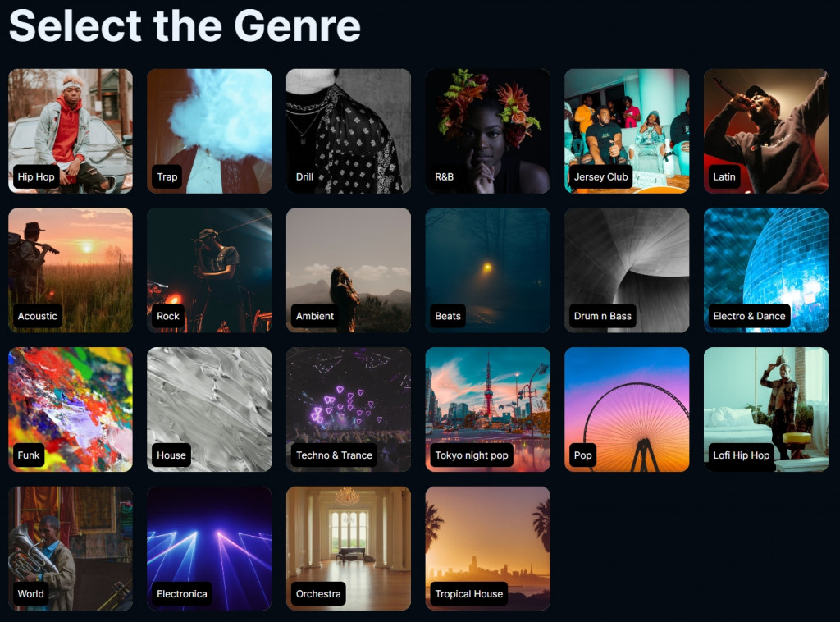Screen dimensions: 840x622
Task: Select the Electro & Dance disco ball tile
Action: coord(766,270)
